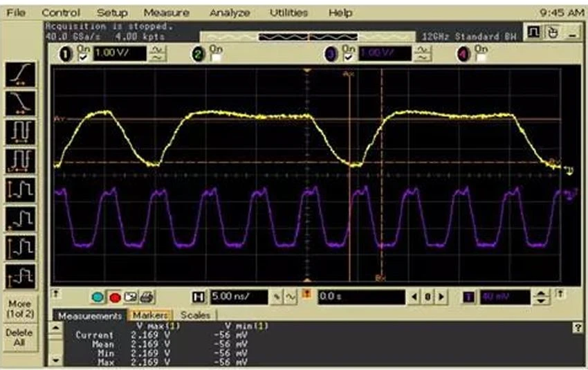Click the channel 1 ground marker at right edge
The width and height of the screenshot is (588, 370).
coord(569,171)
